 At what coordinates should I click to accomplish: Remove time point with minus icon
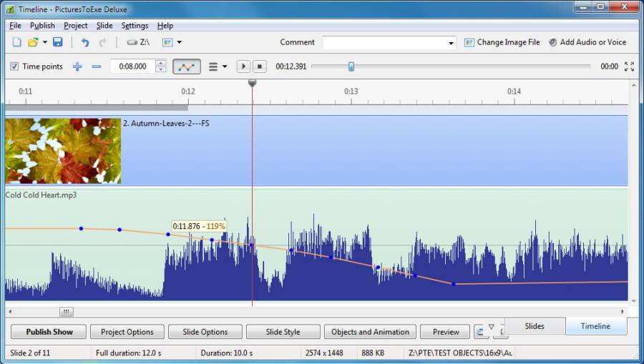tap(97, 67)
